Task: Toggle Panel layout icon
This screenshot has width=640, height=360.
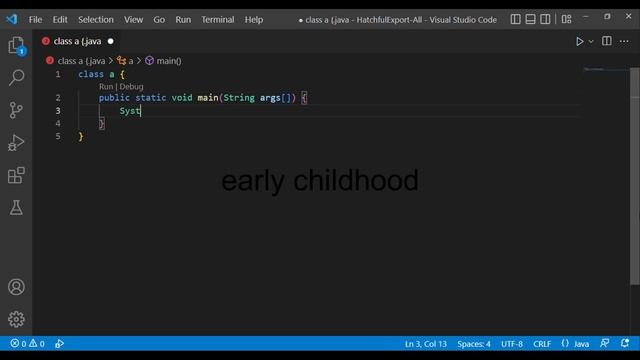Action: 530,19
